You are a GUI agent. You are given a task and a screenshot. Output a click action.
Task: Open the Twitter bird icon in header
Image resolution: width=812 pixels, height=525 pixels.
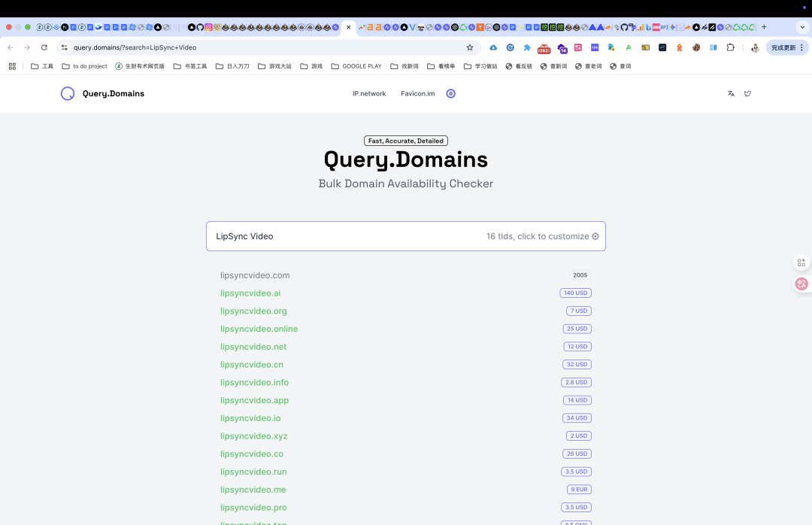[747, 94]
